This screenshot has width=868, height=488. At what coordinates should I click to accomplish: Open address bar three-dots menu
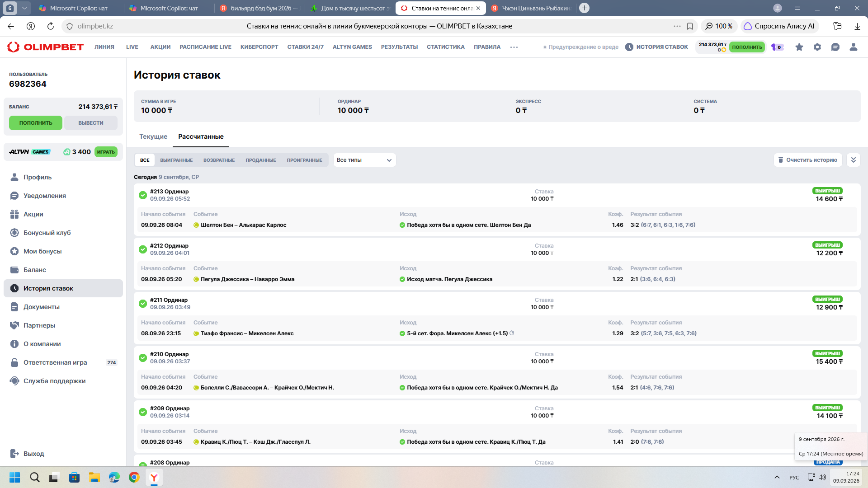point(677,26)
